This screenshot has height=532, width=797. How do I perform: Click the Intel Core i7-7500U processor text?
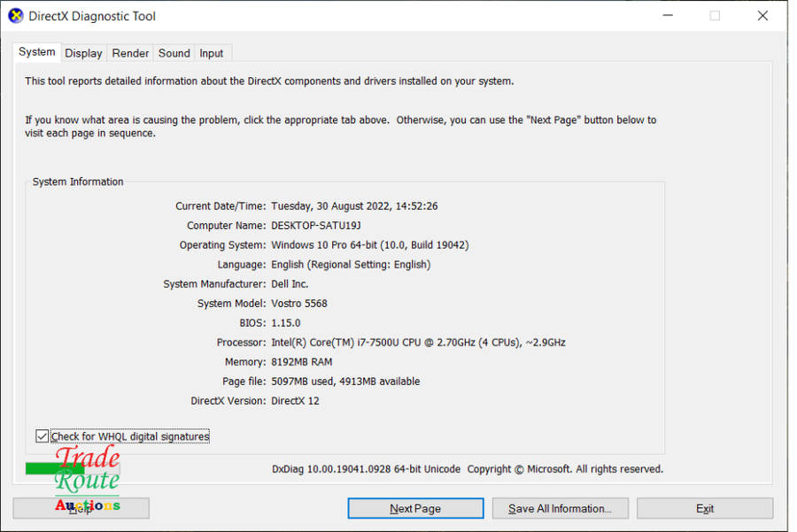418,343
